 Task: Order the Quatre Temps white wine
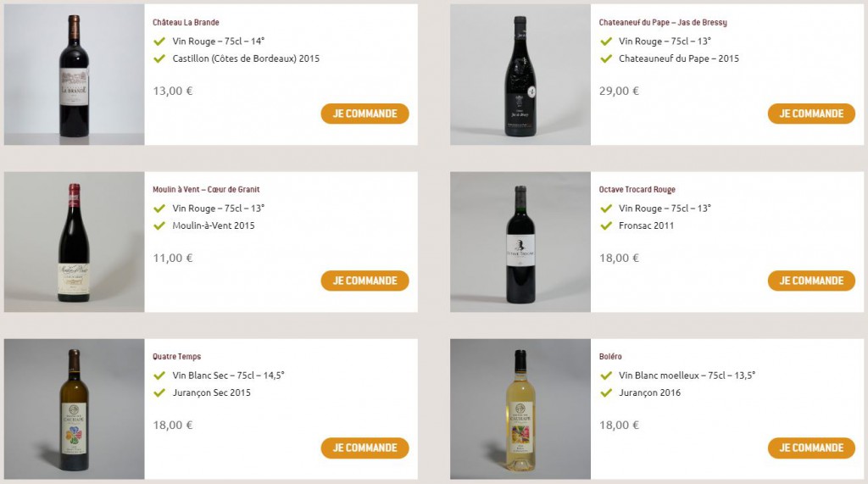pyautogui.click(x=364, y=448)
